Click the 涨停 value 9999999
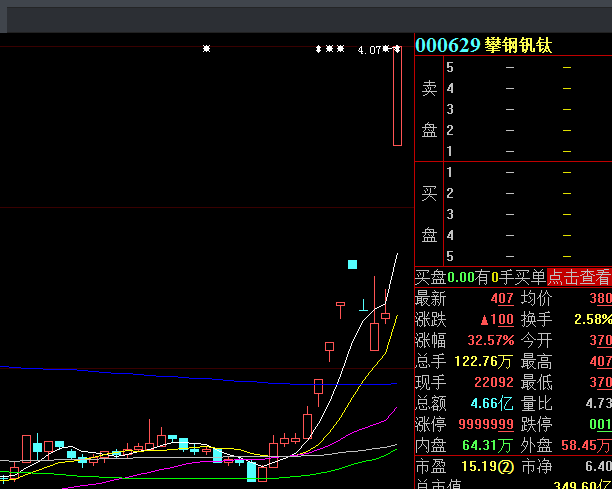 [486, 424]
